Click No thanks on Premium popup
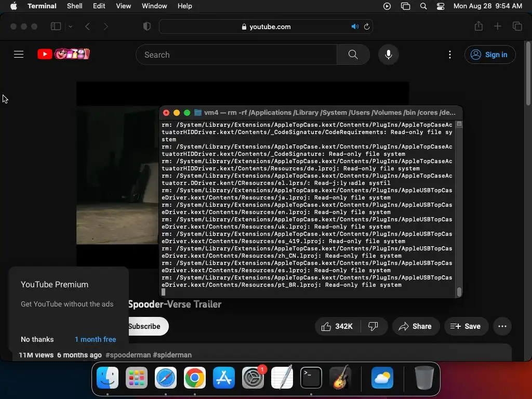Viewport: 532px width, 399px height. coord(37,339)
